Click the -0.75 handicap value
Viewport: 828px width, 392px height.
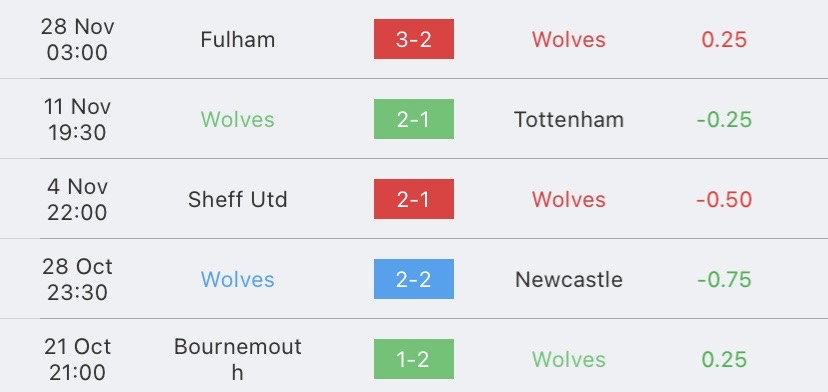click(x=724, y=279)
